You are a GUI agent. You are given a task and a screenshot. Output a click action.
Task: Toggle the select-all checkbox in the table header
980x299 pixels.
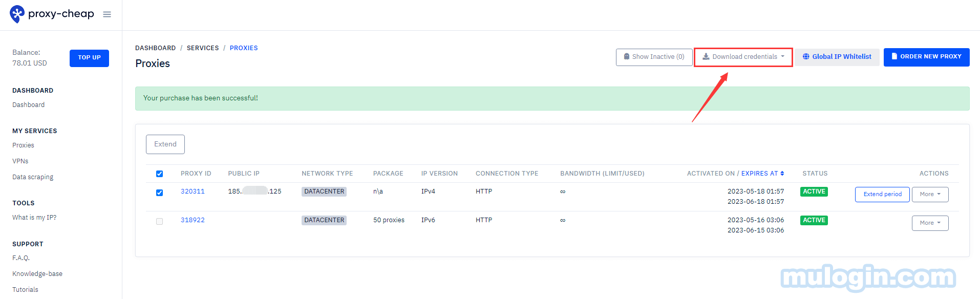pos(159,174)
